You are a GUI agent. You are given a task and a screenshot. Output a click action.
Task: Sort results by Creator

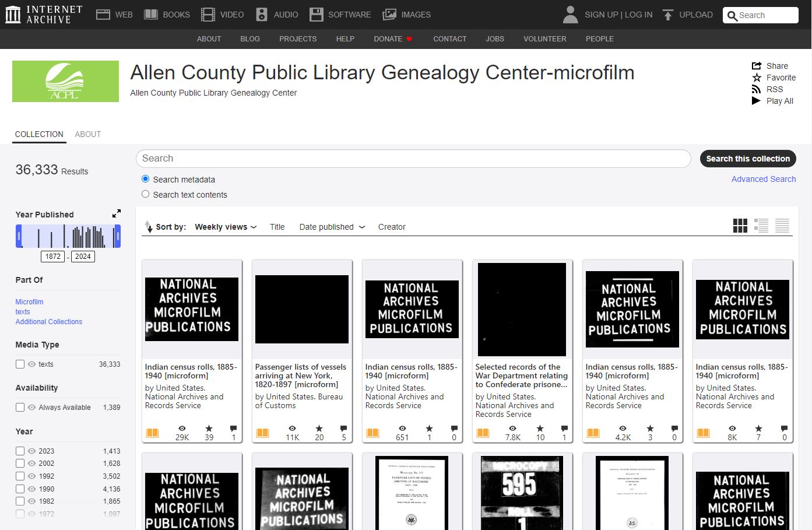(392, 227)
